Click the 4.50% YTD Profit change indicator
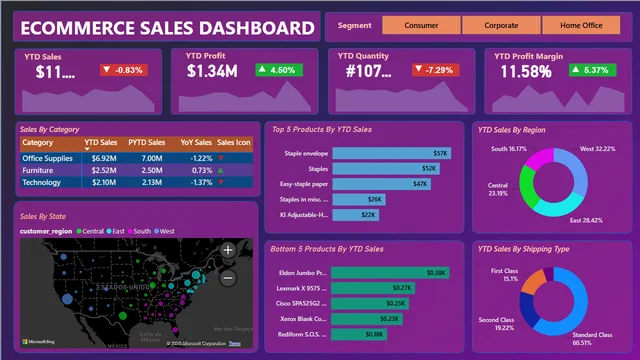The image size is (640, 360). (x=279, y=70)
